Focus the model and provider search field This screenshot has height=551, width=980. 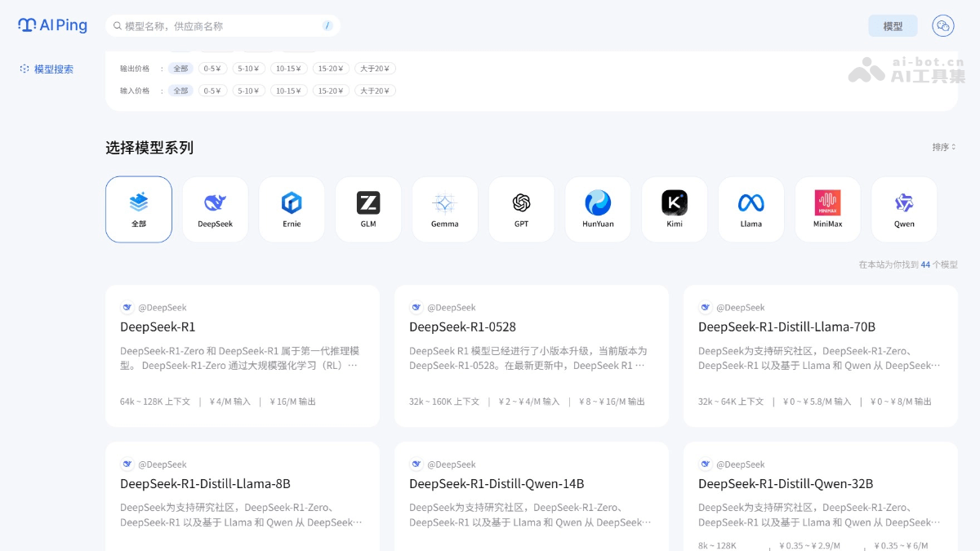220,26
